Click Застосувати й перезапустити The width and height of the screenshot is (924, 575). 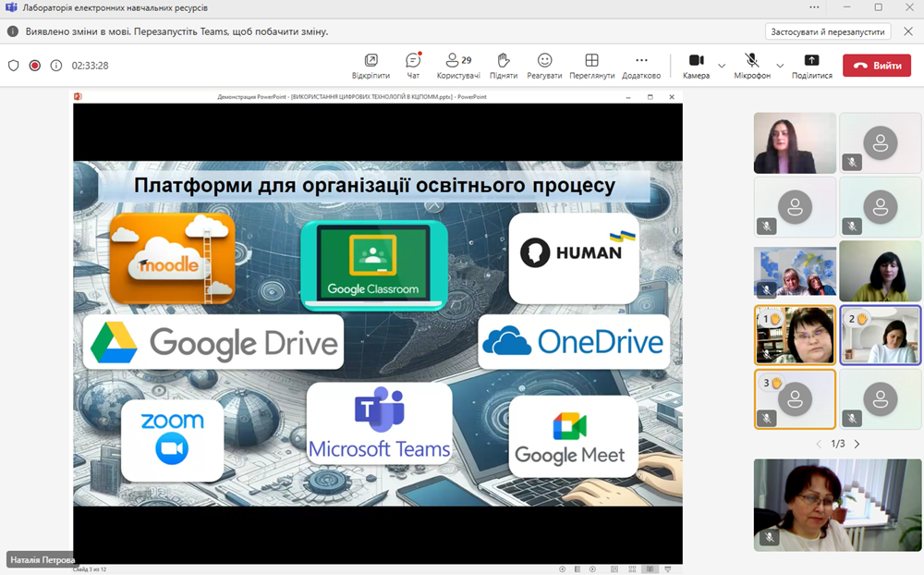pyautogui.click(x=829, y=31)
